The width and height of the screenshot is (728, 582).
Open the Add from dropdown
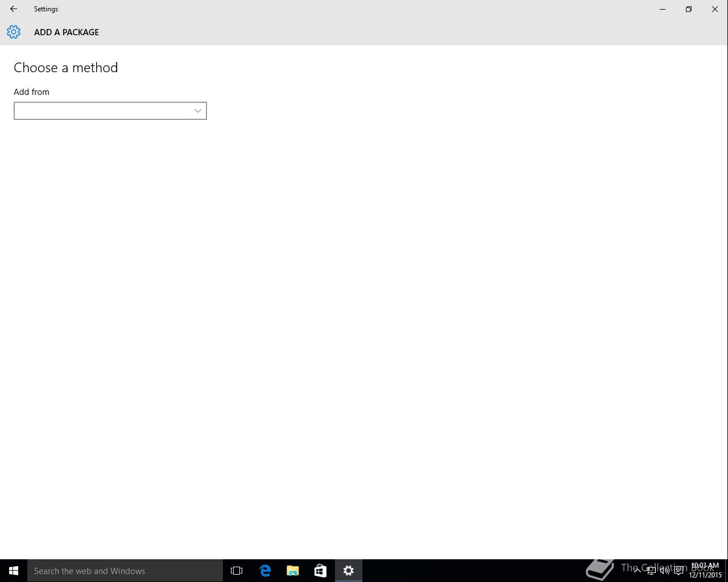pyautogui.click(x=110, y=111)
